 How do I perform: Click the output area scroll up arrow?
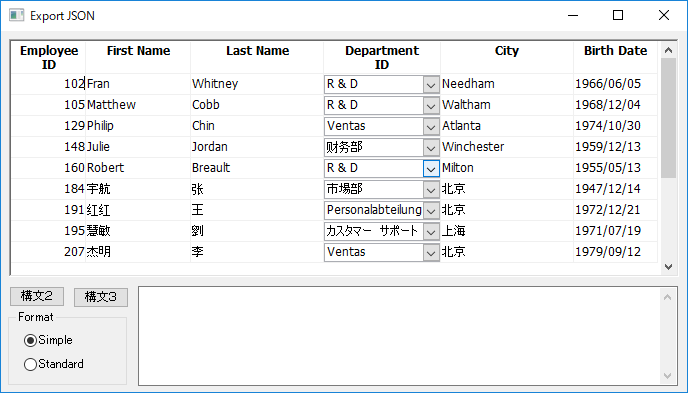[x=667, y=297]
